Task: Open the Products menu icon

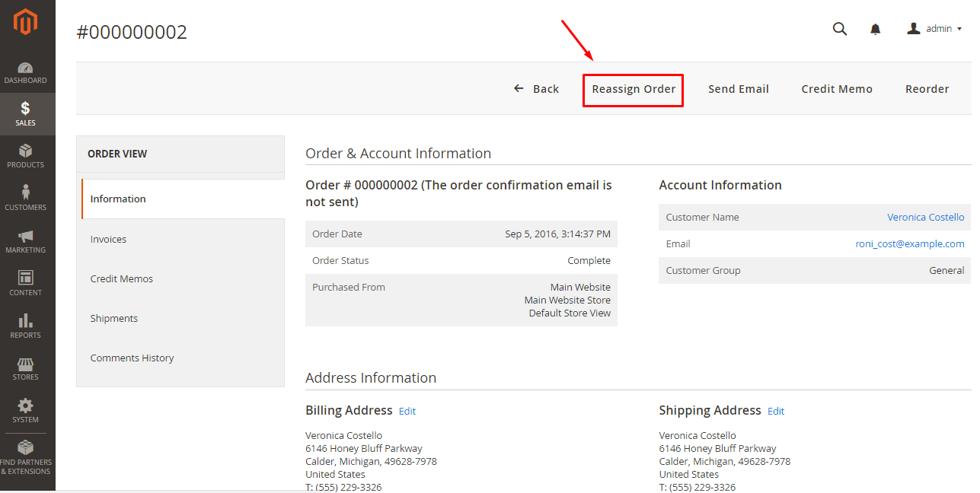Action: pos(26,154)
